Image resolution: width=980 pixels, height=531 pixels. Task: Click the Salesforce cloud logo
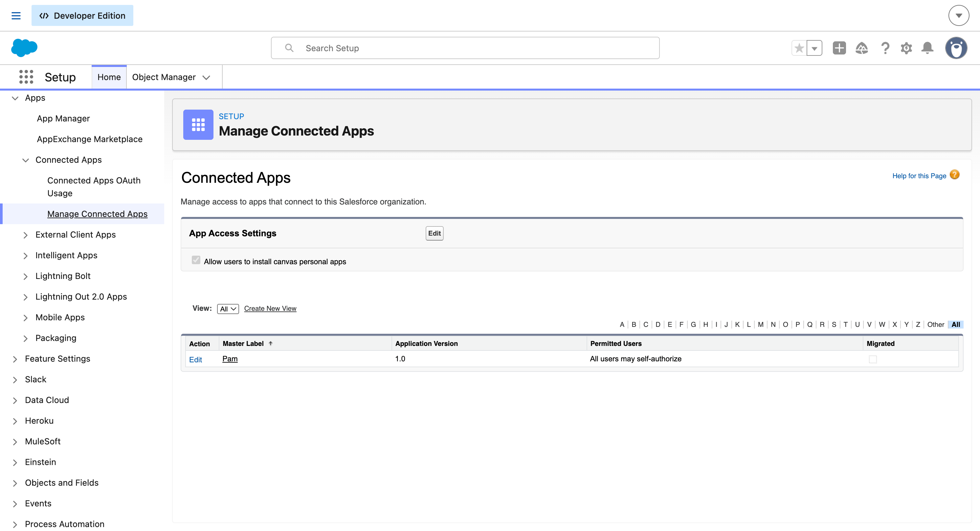click(x=24, y=48)
